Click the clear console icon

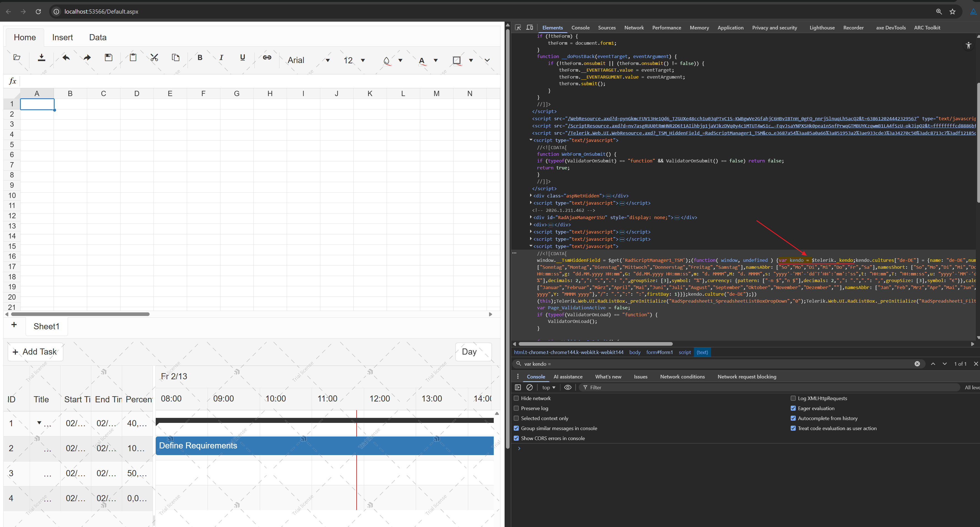529,387
